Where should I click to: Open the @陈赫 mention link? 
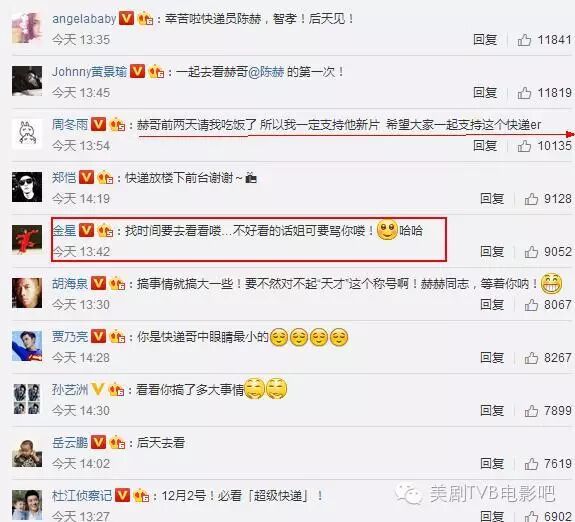pos(267,72)
